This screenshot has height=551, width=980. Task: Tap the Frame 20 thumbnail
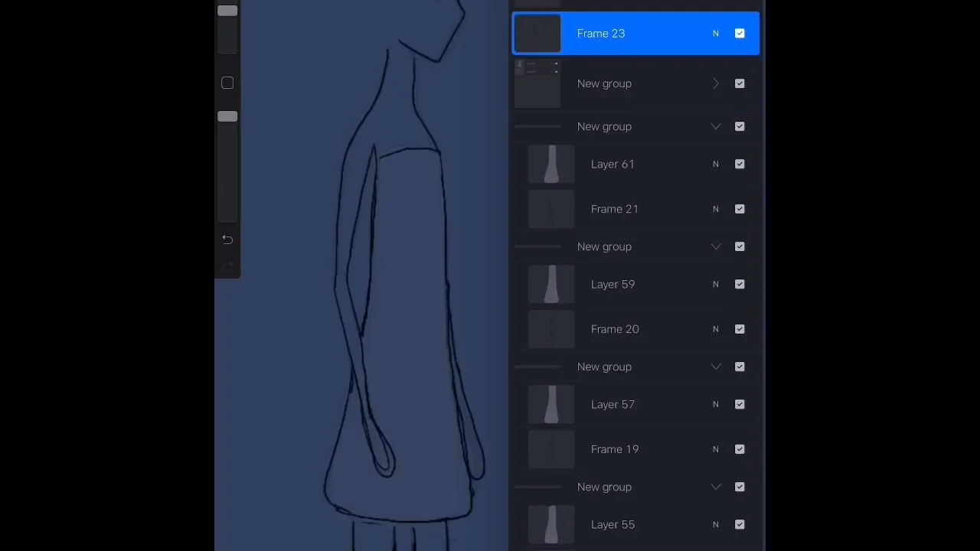551,329
